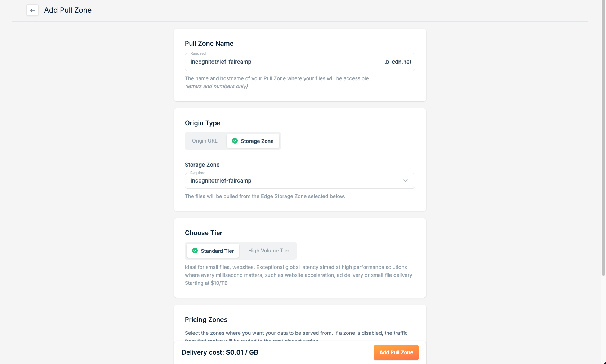Select the Standard Tier option
This screenshot has height=364, width=606.
[213, 251]
